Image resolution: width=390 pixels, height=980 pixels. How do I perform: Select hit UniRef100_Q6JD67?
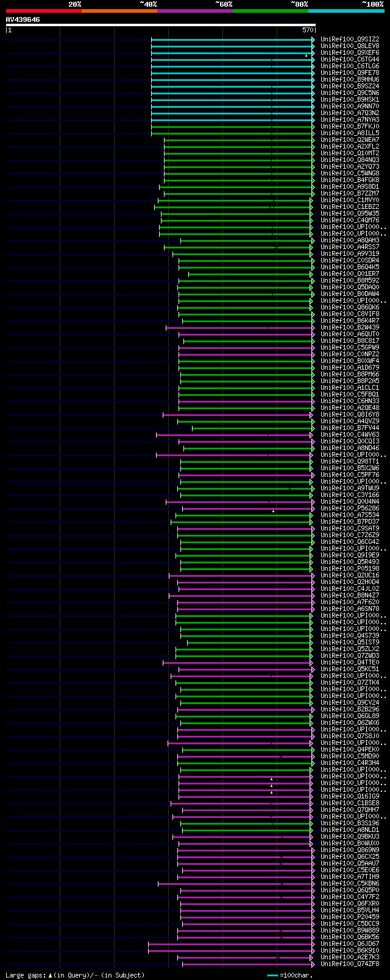350,944
